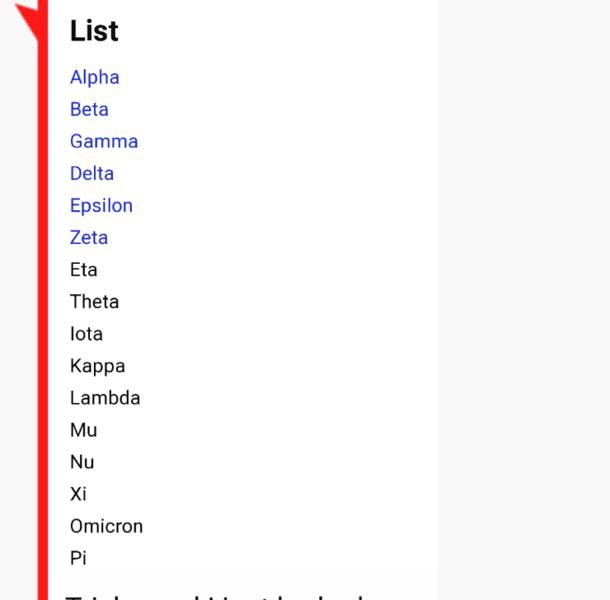The image size is (610, 600).
Task: Select the Delta link
Action: (x=92, y=173)
